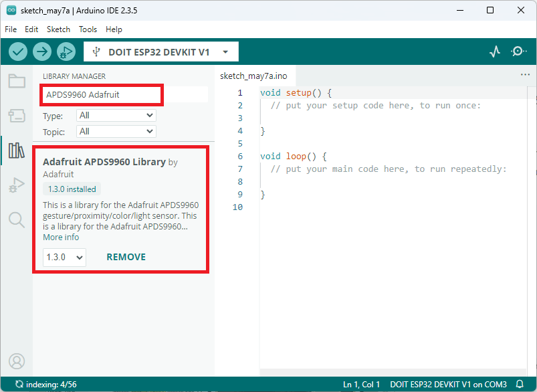Screen dimensions: 537x392
Task: Click the account icon at bottom left
Action: [16, 361]
